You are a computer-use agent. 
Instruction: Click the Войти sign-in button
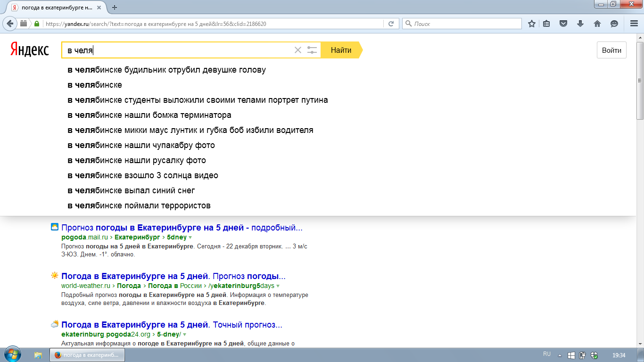pyautogui.click(x=611, y=50)
